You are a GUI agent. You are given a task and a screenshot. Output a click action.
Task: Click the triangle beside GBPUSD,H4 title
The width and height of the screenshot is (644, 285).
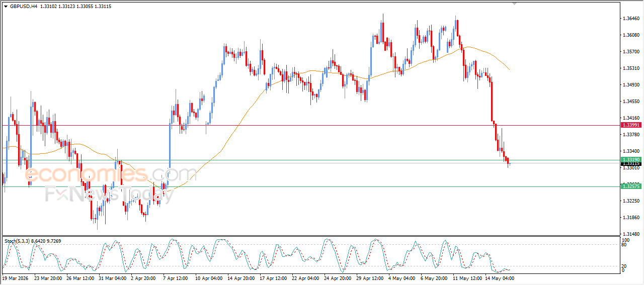coord(6,6)
